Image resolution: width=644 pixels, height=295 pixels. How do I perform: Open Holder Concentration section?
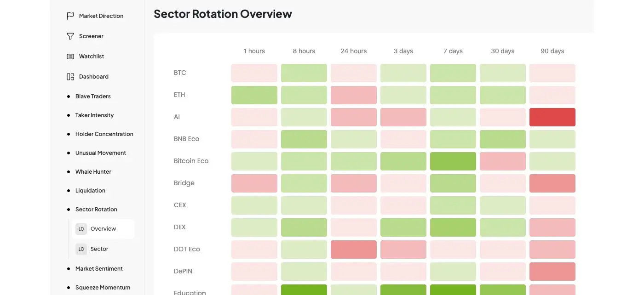[x=104, y=134]
